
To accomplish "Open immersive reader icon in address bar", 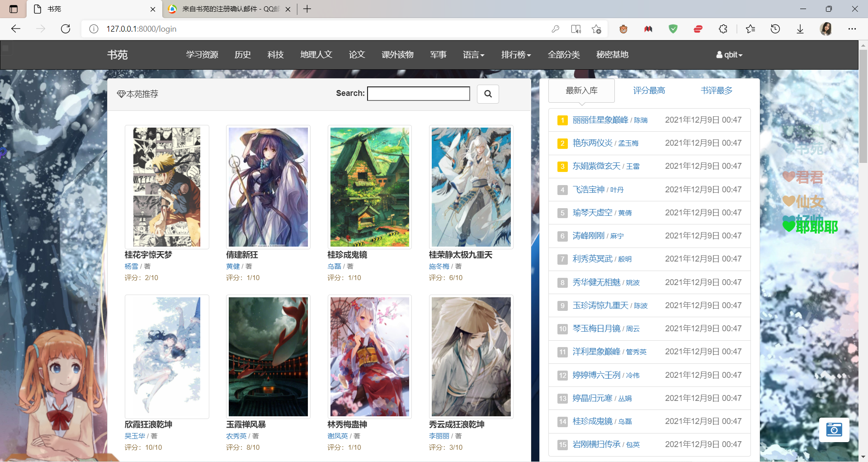I will pos(576,29).
